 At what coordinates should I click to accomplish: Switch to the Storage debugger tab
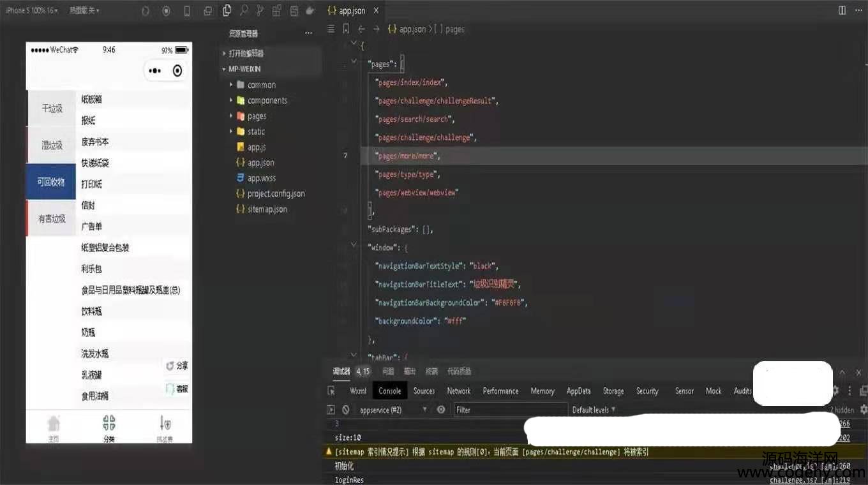pyautogui.click(x=613, y=391)
